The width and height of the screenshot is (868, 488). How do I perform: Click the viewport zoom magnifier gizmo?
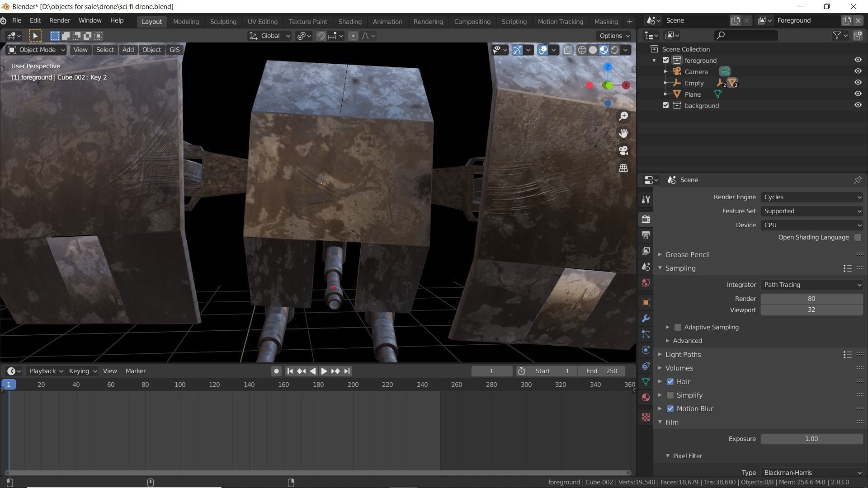click(x=623, y=116)
